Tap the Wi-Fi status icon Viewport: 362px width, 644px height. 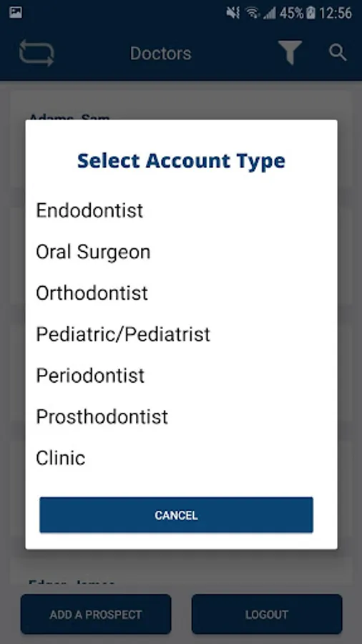point(253,13)
